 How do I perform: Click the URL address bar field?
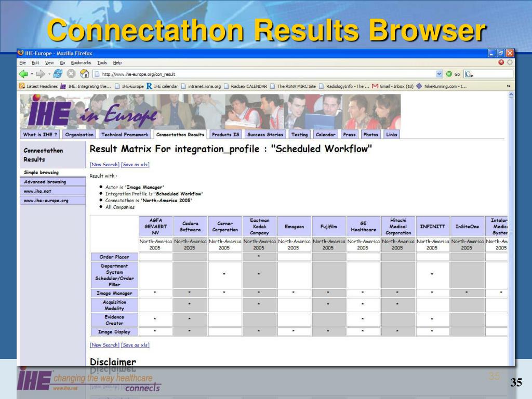(x=268, y=74)
